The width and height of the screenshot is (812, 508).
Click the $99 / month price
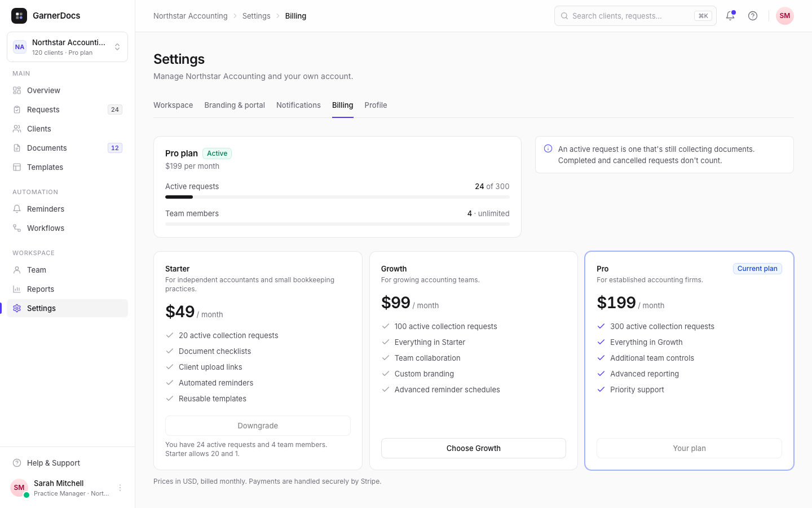[410, 303]
